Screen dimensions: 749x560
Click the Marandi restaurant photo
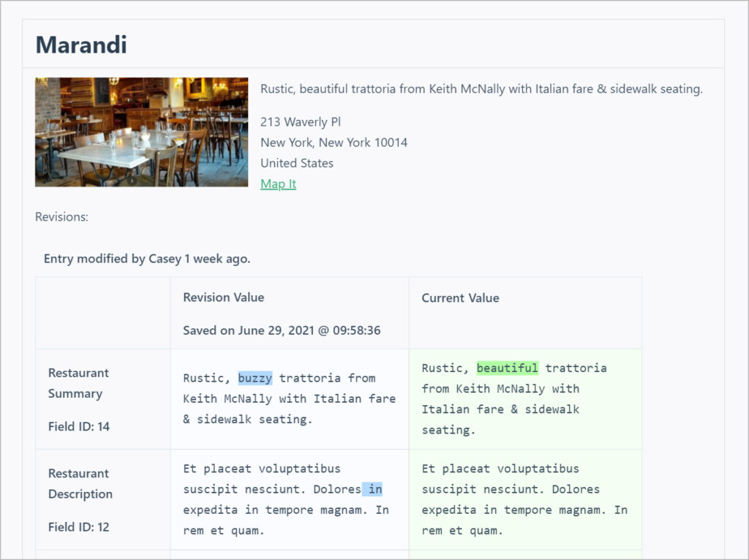click(x=141, y=132)
